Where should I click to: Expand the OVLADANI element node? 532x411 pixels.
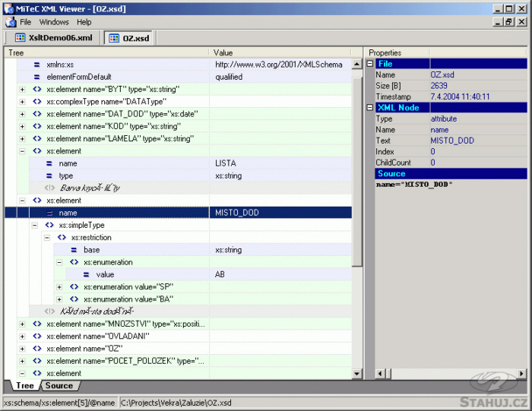pyautogui.click(x=22, y=337)
